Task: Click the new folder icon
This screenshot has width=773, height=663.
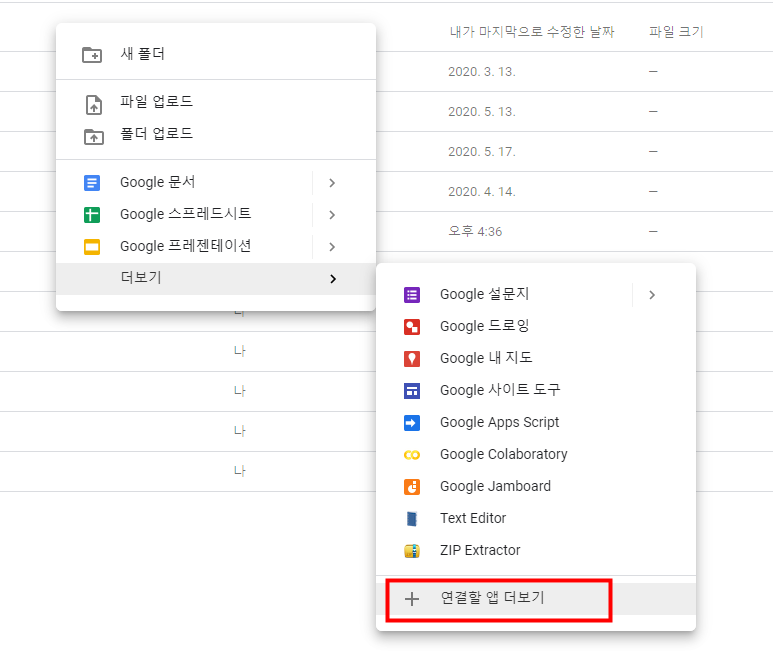Action: (x=92, y=54)
